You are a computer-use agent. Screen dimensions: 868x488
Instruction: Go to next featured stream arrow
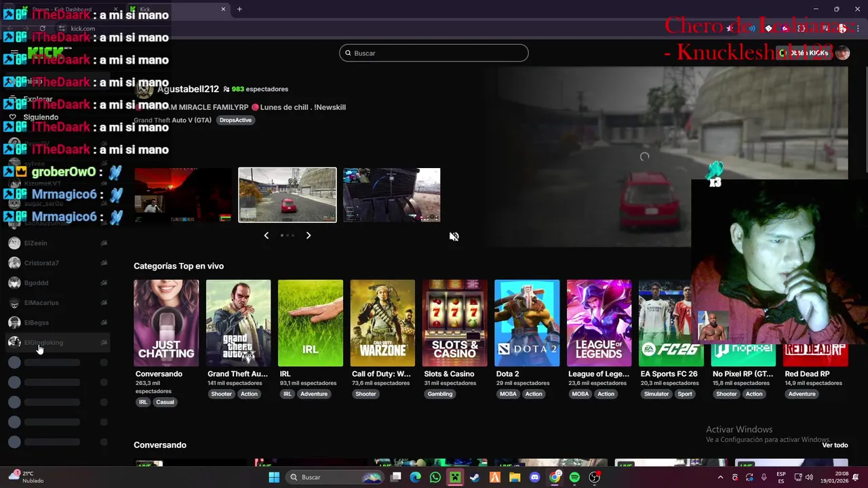point(308,235)
